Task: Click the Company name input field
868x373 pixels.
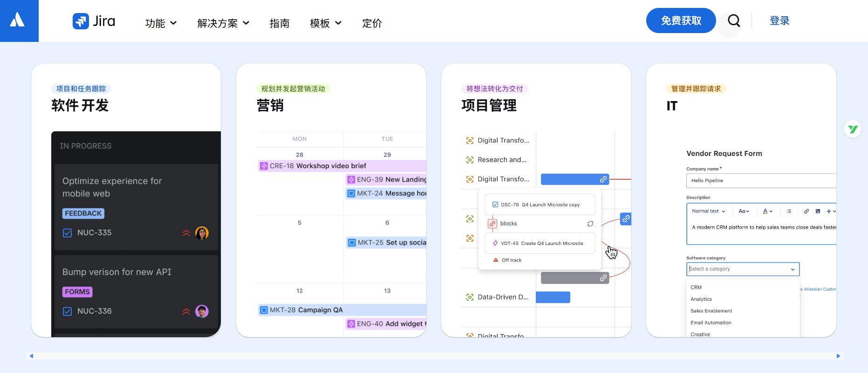Action: coord(760,181)
